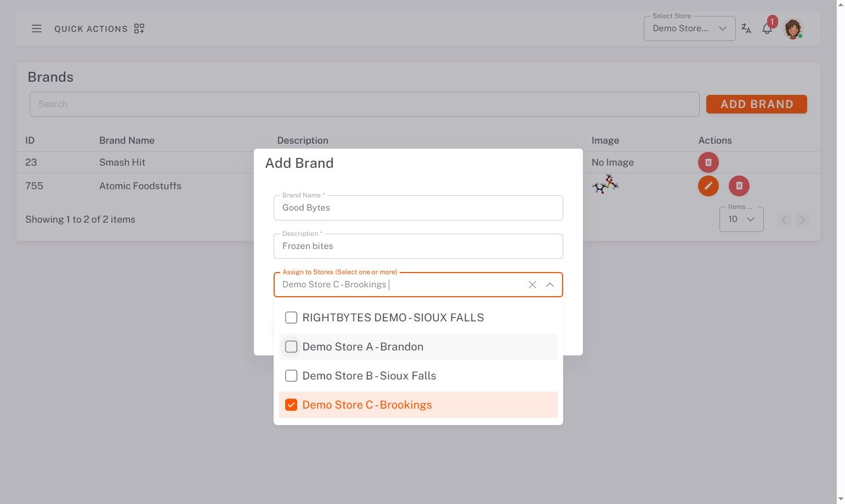Click the Quick Actions grid icon
845x504 pixels.
tap(139, 29)
